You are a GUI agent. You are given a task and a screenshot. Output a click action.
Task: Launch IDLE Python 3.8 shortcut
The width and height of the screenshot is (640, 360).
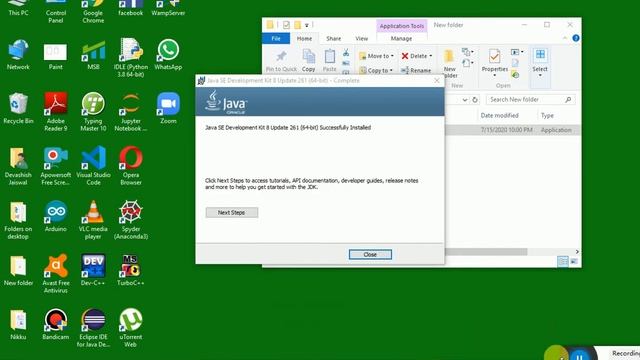coord(131,58)
